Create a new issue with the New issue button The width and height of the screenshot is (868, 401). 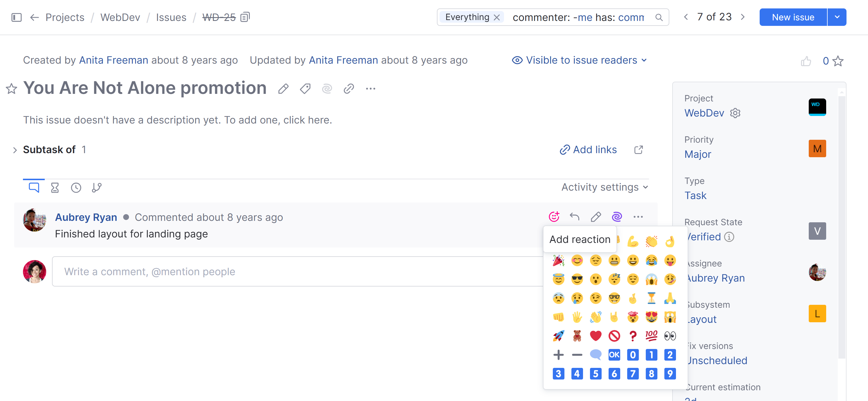click(x=792, y=17)
